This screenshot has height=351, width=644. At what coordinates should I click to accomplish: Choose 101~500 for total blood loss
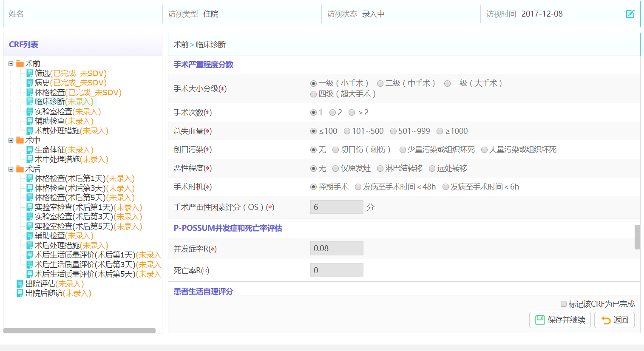347,131
